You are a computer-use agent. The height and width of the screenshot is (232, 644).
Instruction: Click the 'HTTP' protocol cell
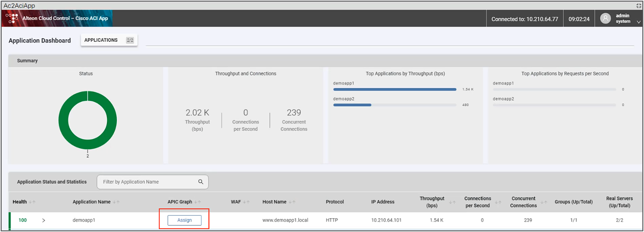click(x=332, y=220)
